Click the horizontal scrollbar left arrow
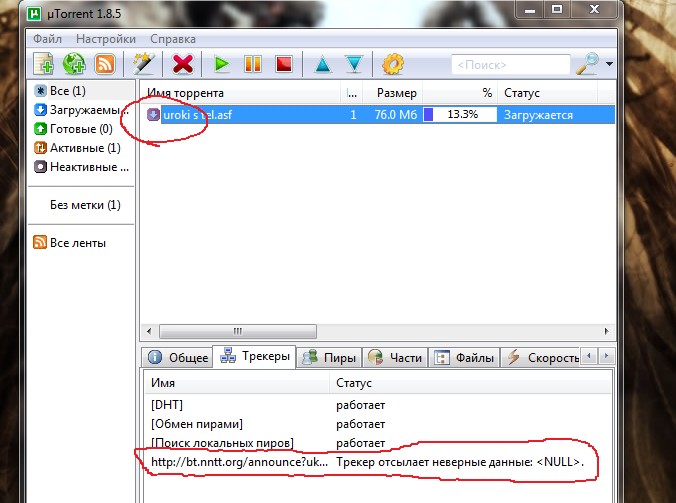 tap(149, 331)
